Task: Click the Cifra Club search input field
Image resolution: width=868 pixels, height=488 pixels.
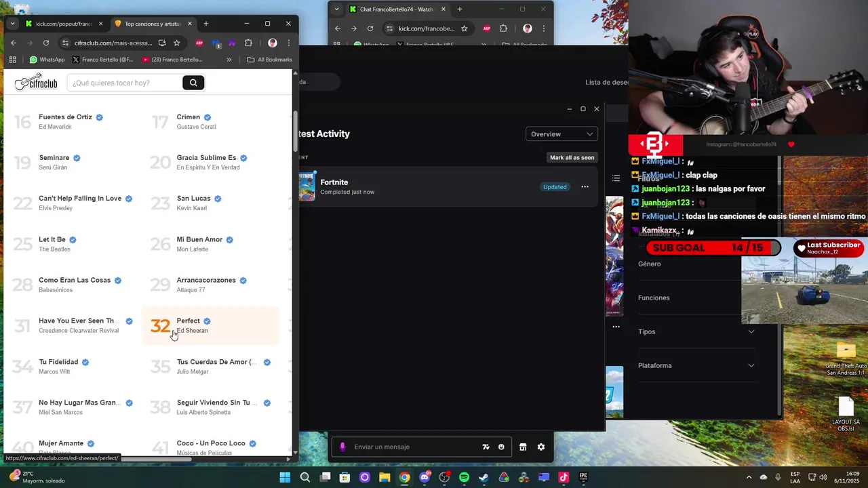Action: tap(124, 83)
